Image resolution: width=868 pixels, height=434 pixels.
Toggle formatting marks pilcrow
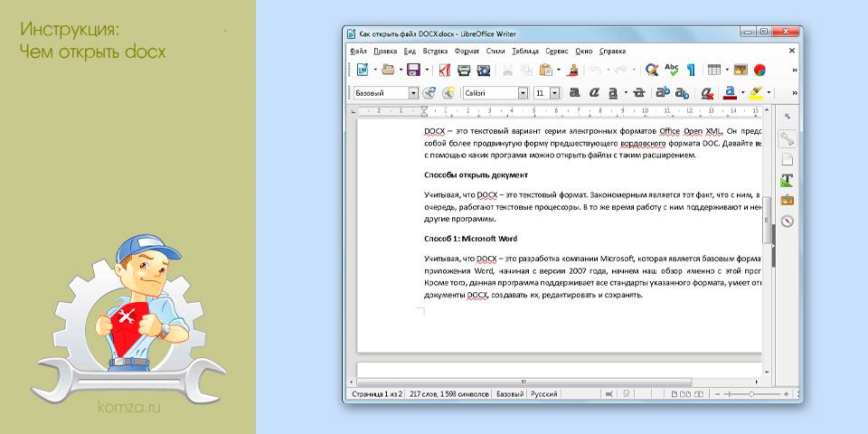click(x=691, y=70)
